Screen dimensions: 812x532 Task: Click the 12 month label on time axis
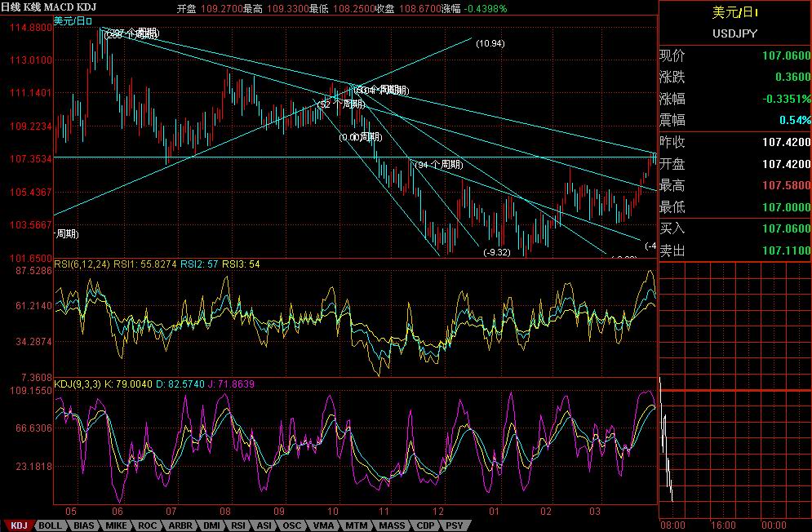pyautogui.click(x=438, y=512)
